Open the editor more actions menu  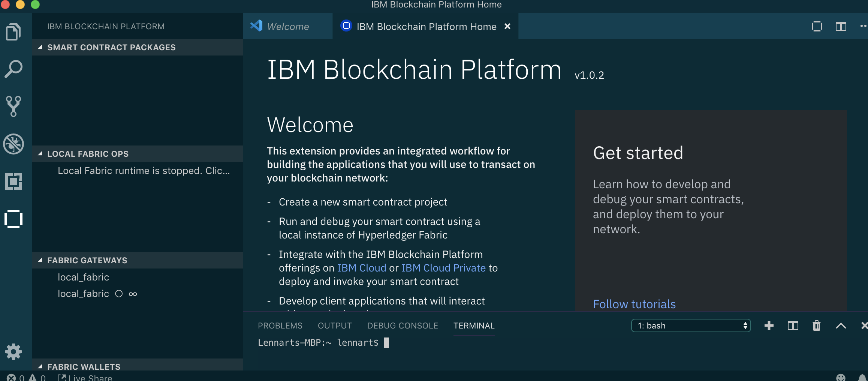pyautogui.click(x=864, y=26)
